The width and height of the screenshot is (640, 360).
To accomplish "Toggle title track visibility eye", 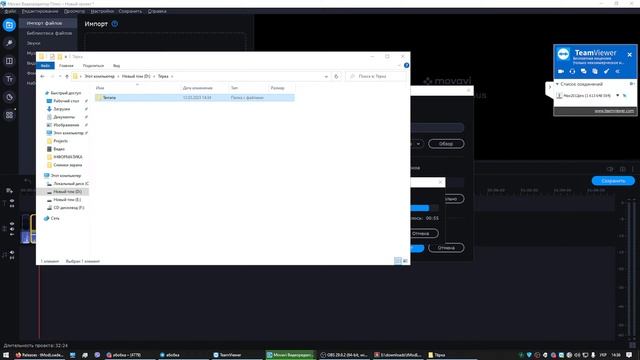I will click(x=12, y=201).
